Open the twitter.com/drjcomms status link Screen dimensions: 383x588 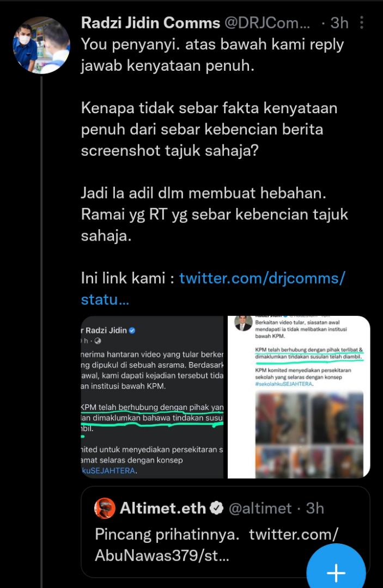click(212, 289)
